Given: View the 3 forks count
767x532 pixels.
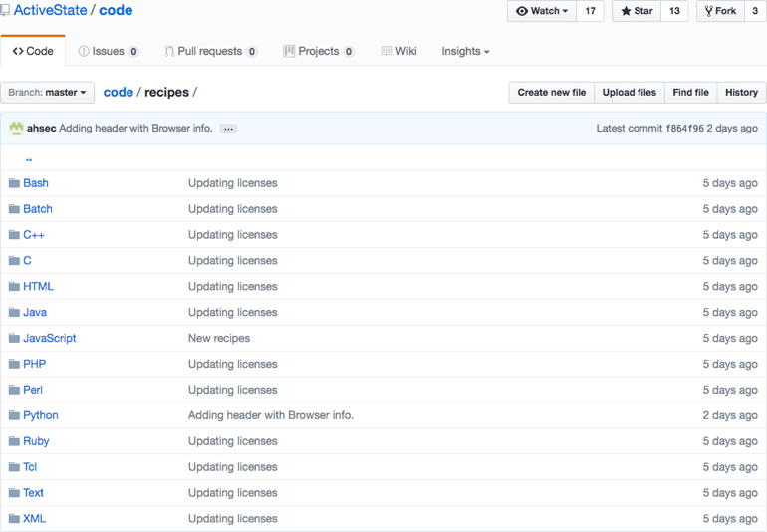Looking at the screenshot, I should click(x=755, y=11).
